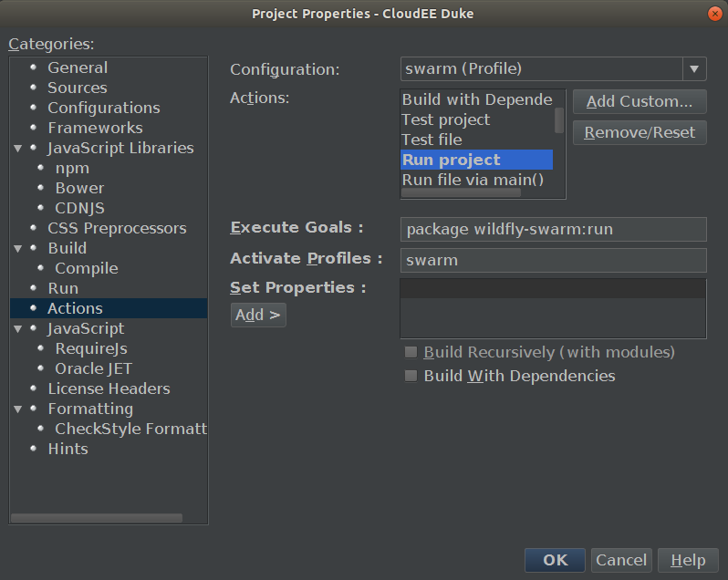Click the Categories horizontal scrollbar
The width and height of the screenshot is (728, 580).
point(96,518)
